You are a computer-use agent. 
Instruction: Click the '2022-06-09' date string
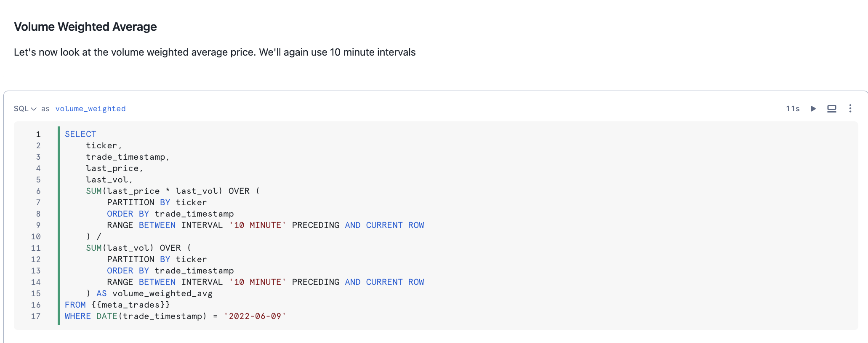[255, 316]
